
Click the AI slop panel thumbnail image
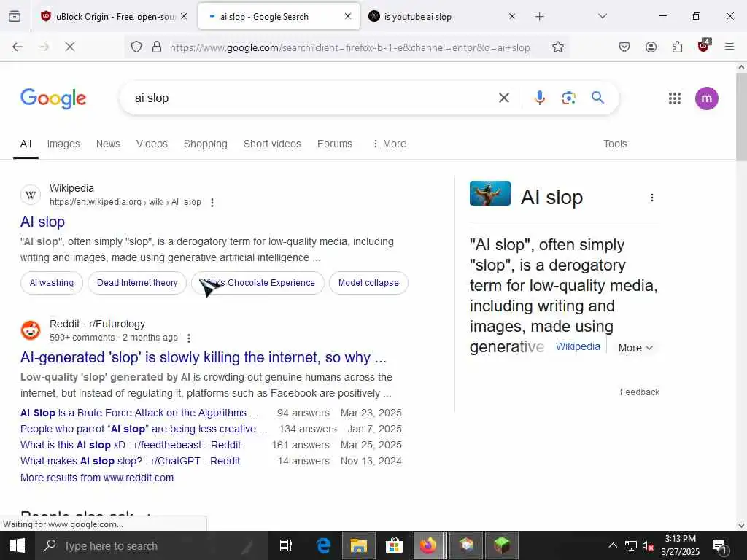[x=489, y=193]
